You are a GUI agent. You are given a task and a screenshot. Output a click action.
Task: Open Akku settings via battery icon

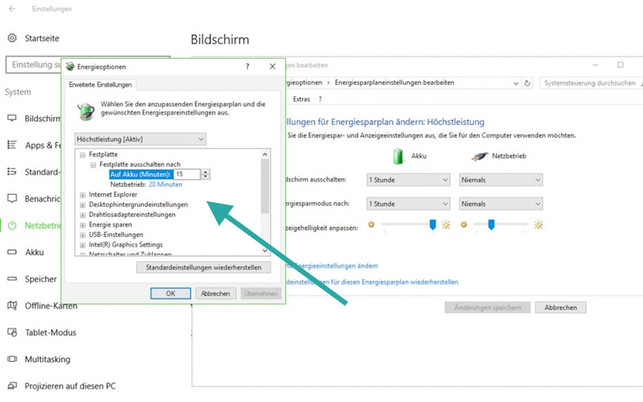click(x=13, y=252)
